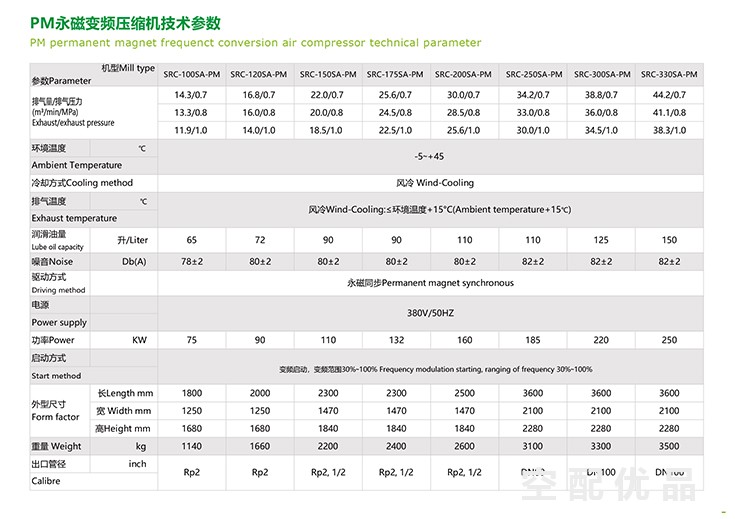The height and width of the screenshot is (519, 735).
Task: Click the power value '185'
Action: pyautogui.click(x=533, y=340)
